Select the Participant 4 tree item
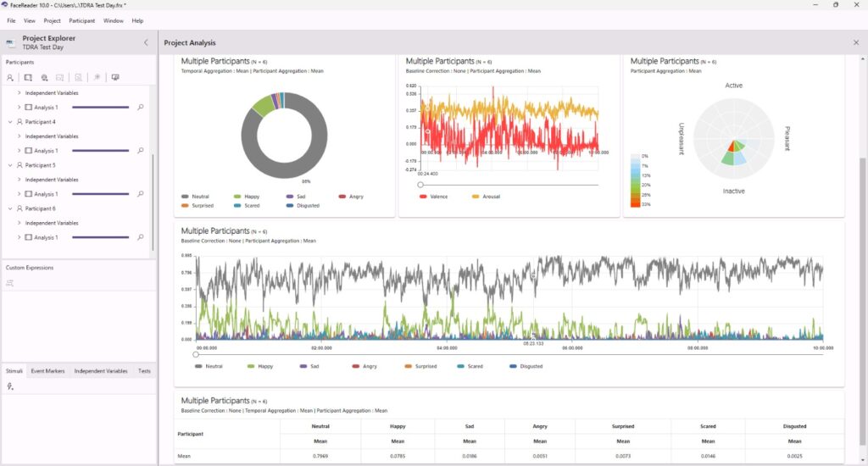 click(x=40, y=122)
